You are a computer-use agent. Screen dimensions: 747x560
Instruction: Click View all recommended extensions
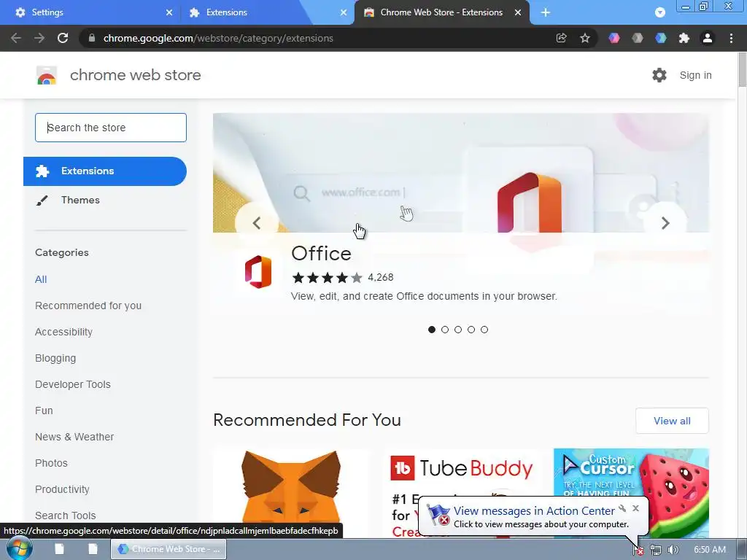[672, 421]
